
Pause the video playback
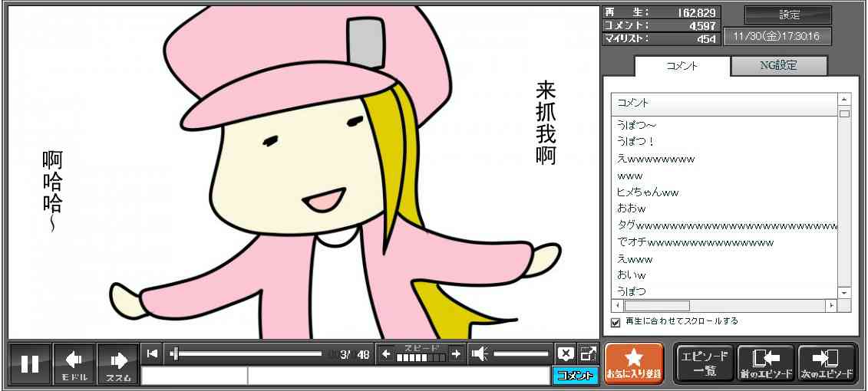click(x=30, y=363)
